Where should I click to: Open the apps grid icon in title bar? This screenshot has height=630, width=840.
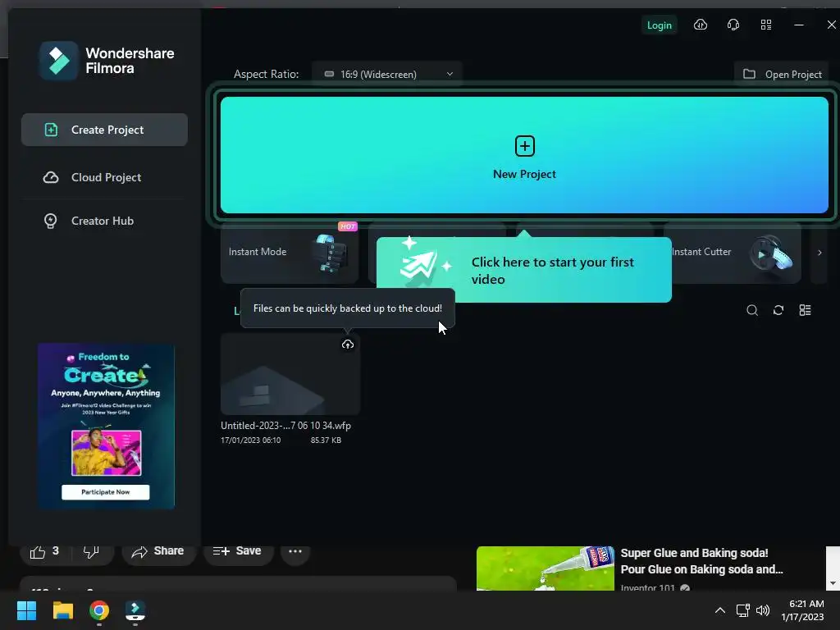766,25
